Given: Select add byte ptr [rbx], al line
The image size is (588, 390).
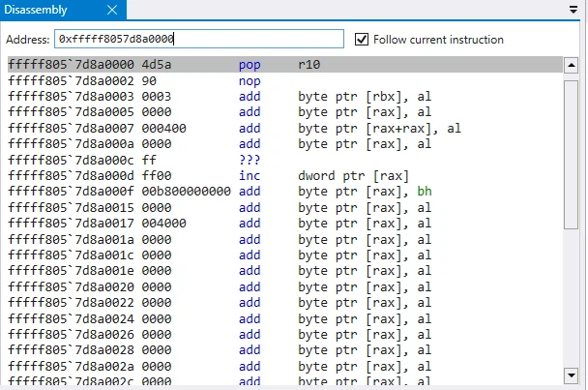Looking at the screenshot, I should coord(285,97).
